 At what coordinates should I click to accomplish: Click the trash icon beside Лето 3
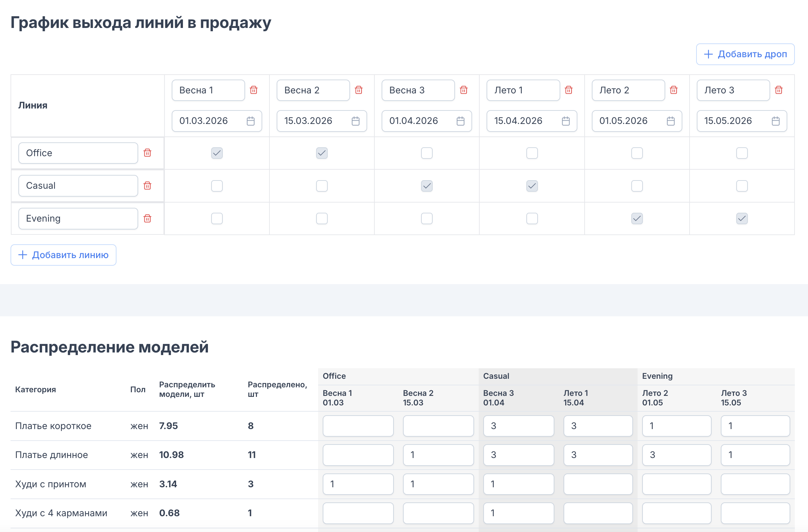[x=779, y=90]
